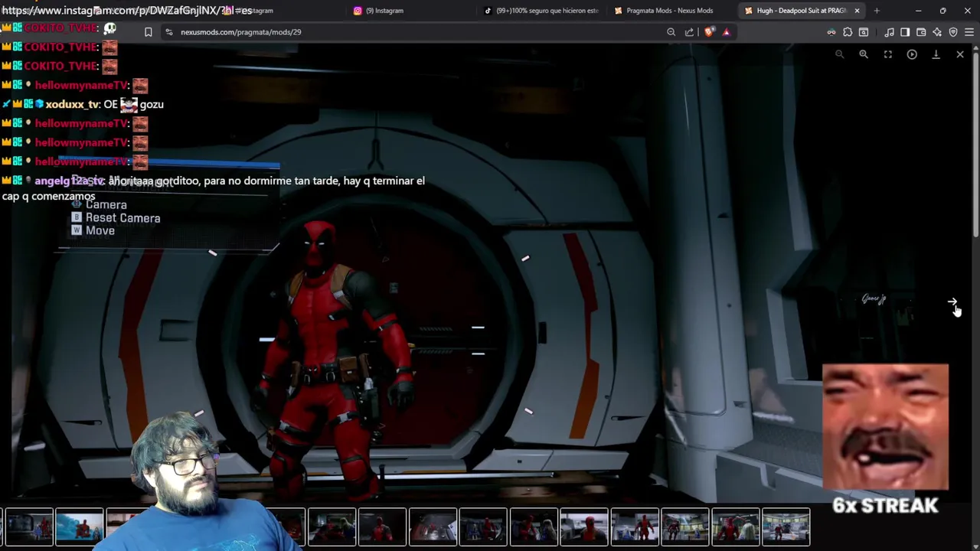Viewport: 980px width, 551px height.
Task: Click the extension icon after the puzzle piece
Action: (x=864, y=32)
